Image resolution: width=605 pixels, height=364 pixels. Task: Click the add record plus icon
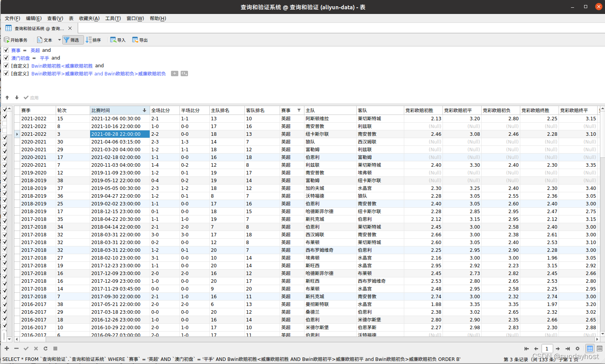[x=7, y=349]
